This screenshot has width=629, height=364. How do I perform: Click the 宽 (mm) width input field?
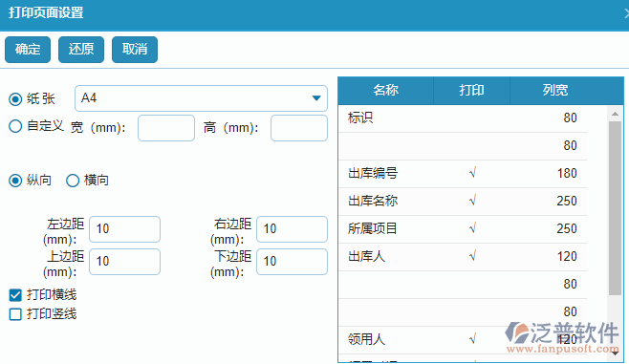(x=166, y=128)
